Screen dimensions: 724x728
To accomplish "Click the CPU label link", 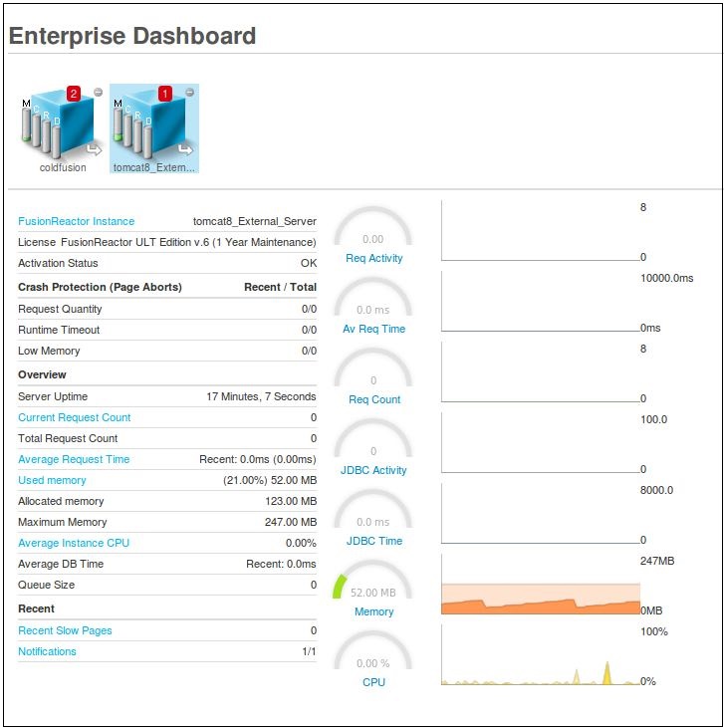I will (x=373, y=682).
